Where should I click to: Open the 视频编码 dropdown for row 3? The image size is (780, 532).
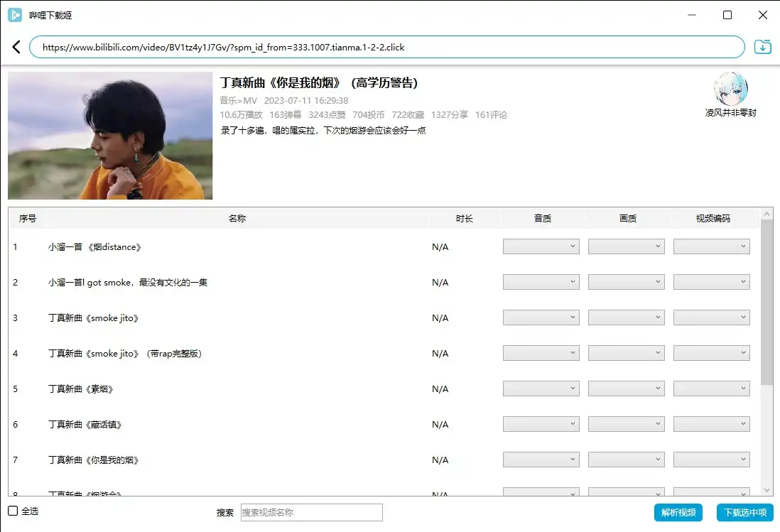[x=711, y=317]
